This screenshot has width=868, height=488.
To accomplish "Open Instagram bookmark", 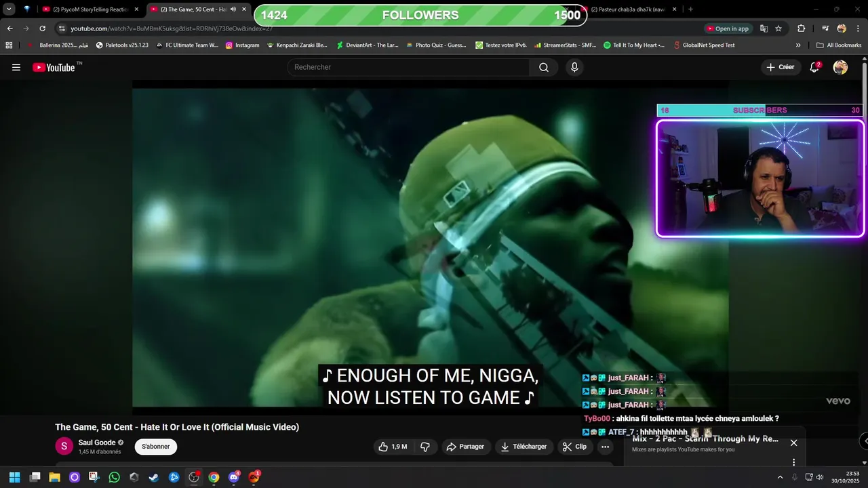I will pos(242,45).
